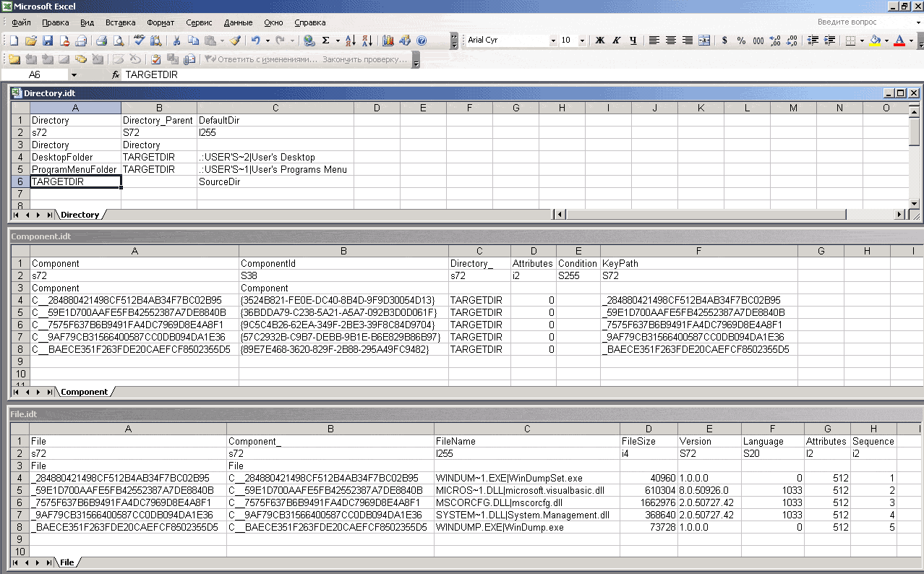Paste clipboard using Paste icon
Viewport: 924px width, 574px height.
tap(209, 41)
